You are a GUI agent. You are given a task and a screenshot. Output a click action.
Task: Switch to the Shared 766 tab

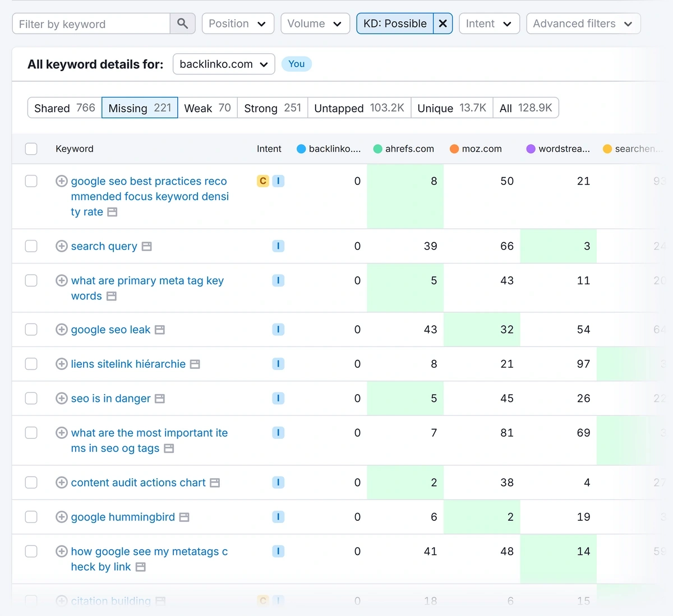pos(64,108)
